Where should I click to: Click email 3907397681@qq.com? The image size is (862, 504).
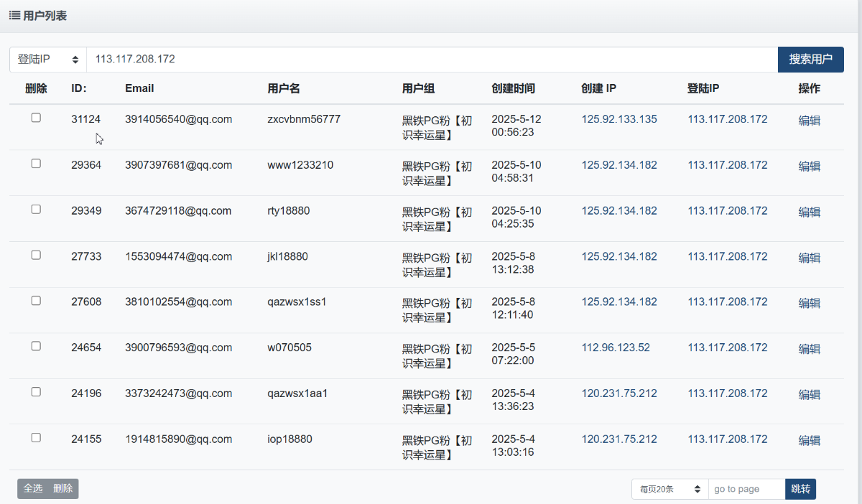pos(178,165)
